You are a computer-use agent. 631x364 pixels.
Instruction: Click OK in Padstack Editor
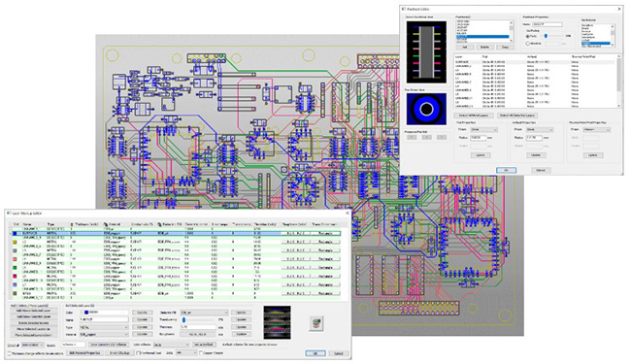coord(506,170)
